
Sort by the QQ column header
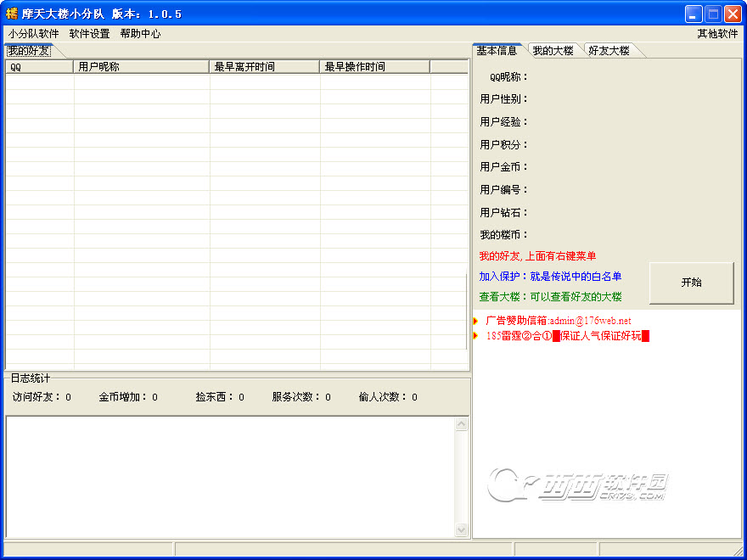pyautogui.click(x=39, y=67)
